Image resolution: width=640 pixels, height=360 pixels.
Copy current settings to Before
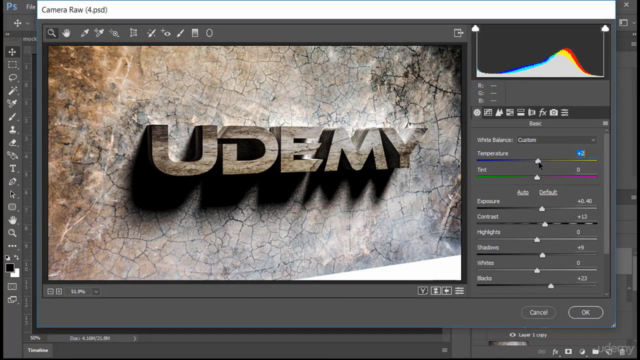point(447,291)
